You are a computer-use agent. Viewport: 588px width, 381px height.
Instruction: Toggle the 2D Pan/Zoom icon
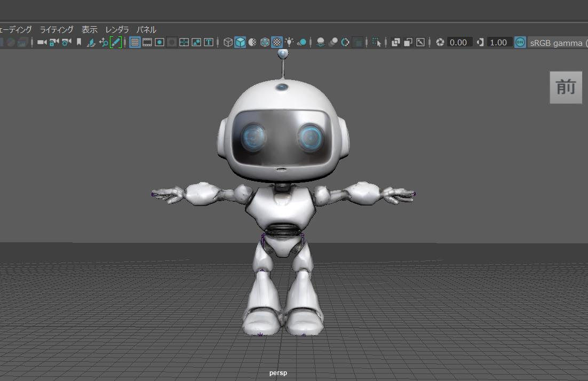pos(103,42)
